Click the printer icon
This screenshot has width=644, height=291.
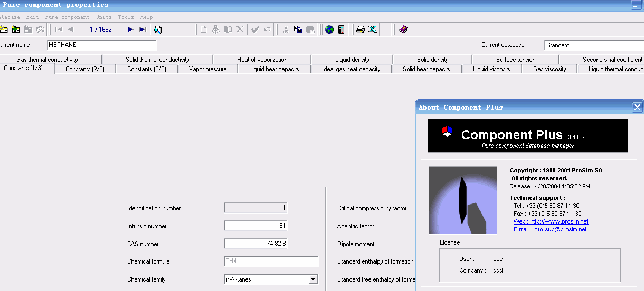click(x=361, y=30)
